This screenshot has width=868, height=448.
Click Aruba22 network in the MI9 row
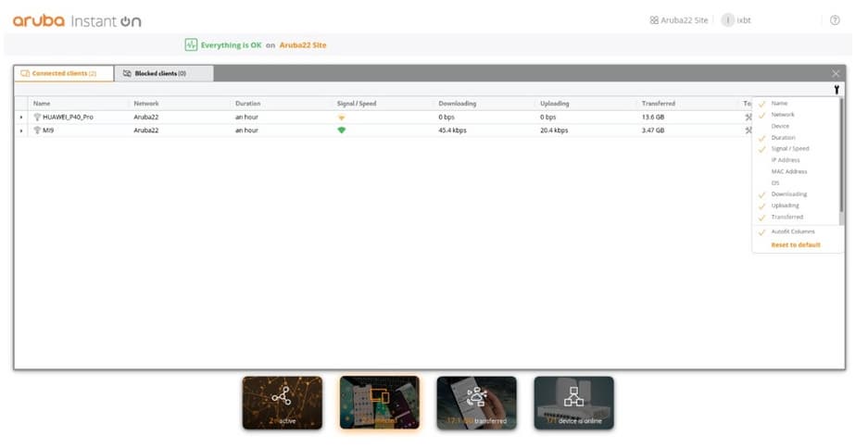pyautogui.click(x=146, y=131)
